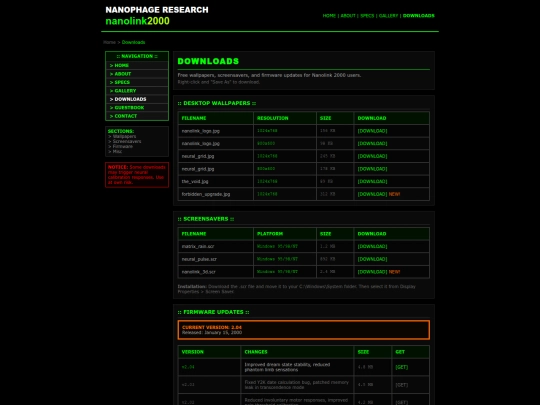This screenshot has height=405, width=540.
Task: Click the NEW! tag beside forbidden_upgrade.jpg
Action: pyautogui.click(x=394, y=194)
